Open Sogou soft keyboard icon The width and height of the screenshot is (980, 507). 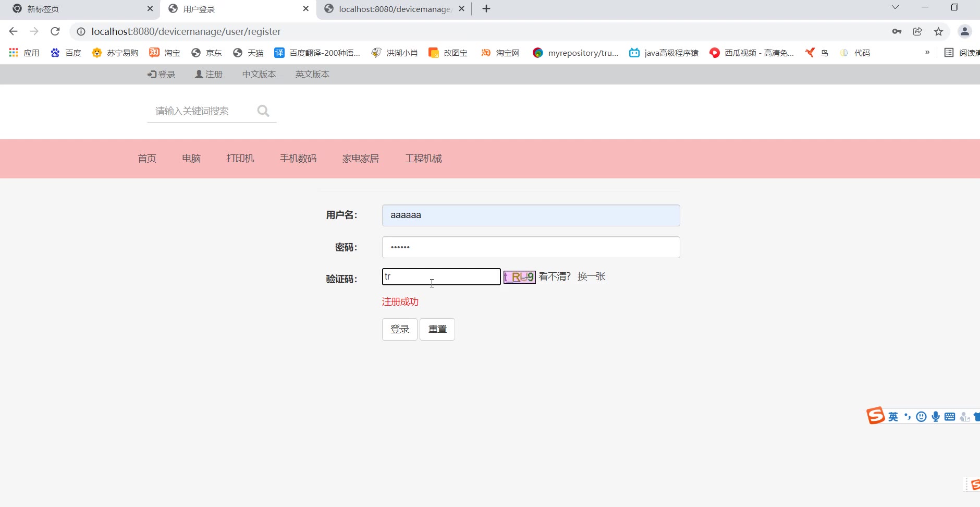click(950, 416)
